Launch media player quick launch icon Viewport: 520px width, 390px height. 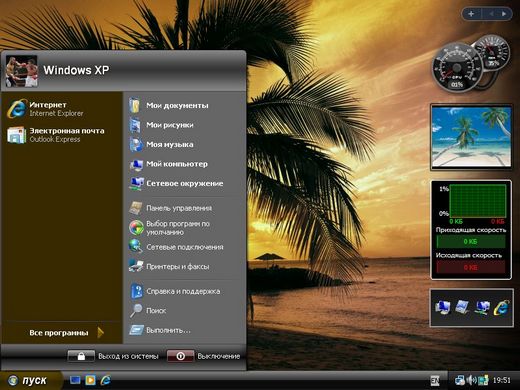click(x=90, y=380)
